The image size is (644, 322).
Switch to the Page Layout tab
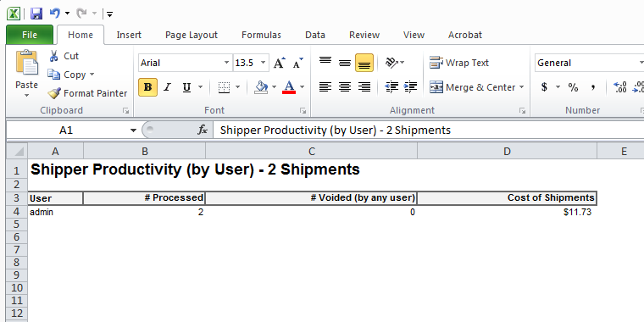click(x=192, y=35)
